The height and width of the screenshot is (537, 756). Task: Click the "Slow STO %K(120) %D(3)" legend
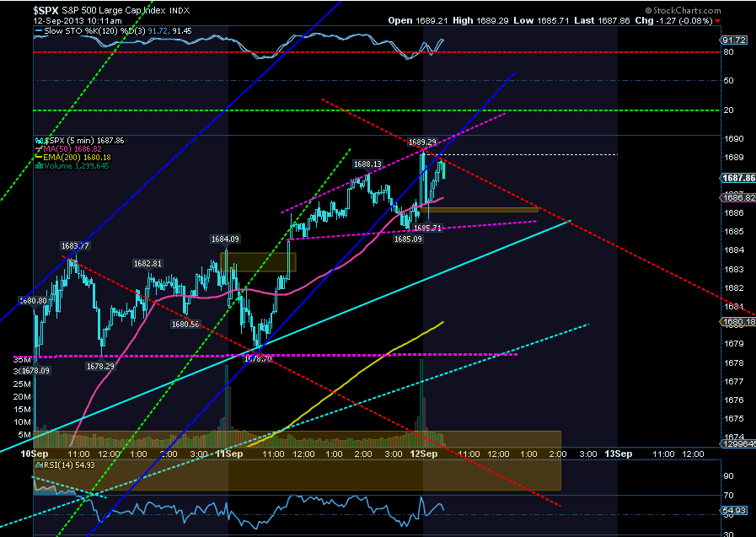coord(94,31)
